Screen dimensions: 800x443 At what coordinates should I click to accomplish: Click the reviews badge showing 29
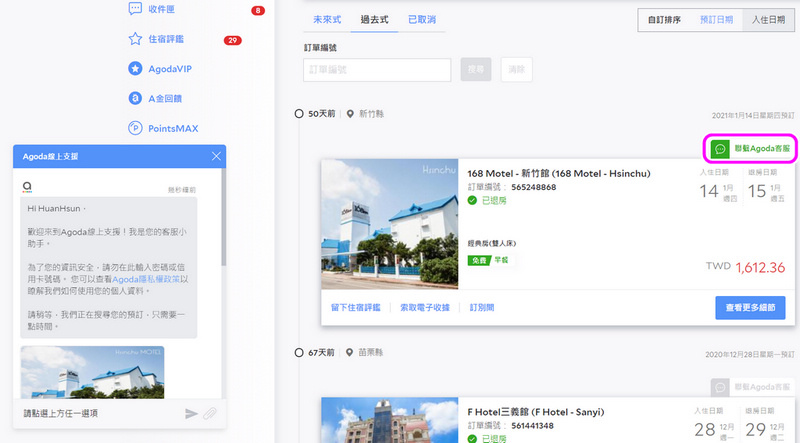[233, 40]
